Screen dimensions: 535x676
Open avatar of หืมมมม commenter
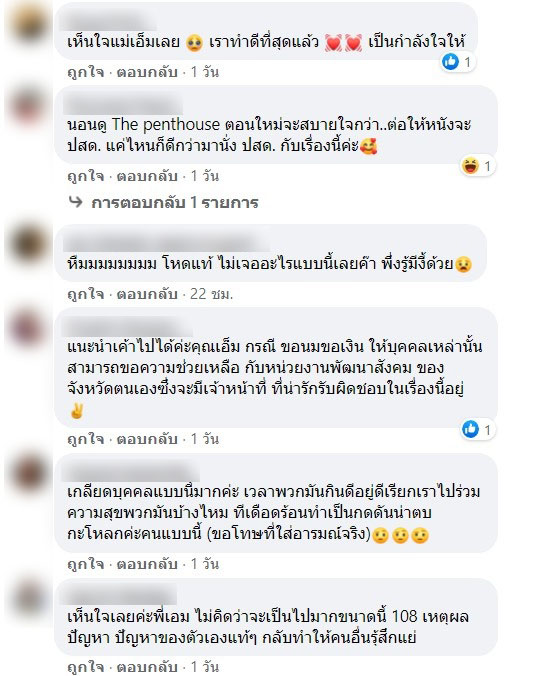tap(28, 244)
